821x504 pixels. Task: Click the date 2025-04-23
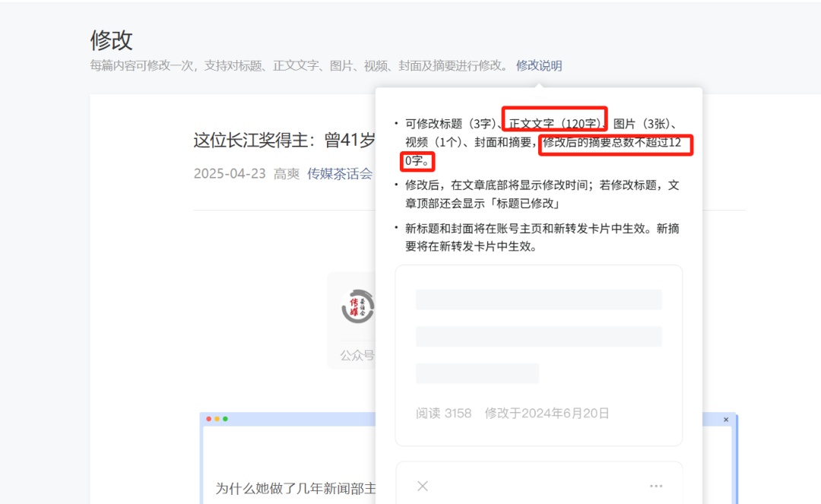[x=230, y=174]
